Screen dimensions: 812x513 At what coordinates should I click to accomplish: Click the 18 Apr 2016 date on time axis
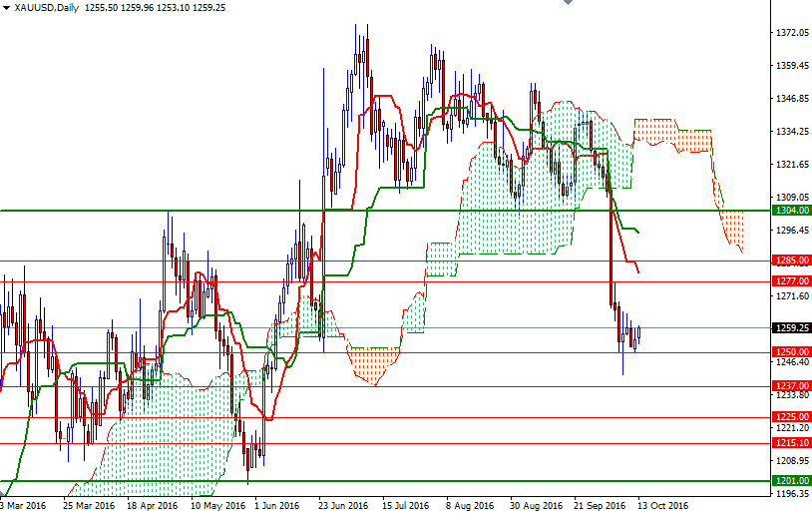153,505
